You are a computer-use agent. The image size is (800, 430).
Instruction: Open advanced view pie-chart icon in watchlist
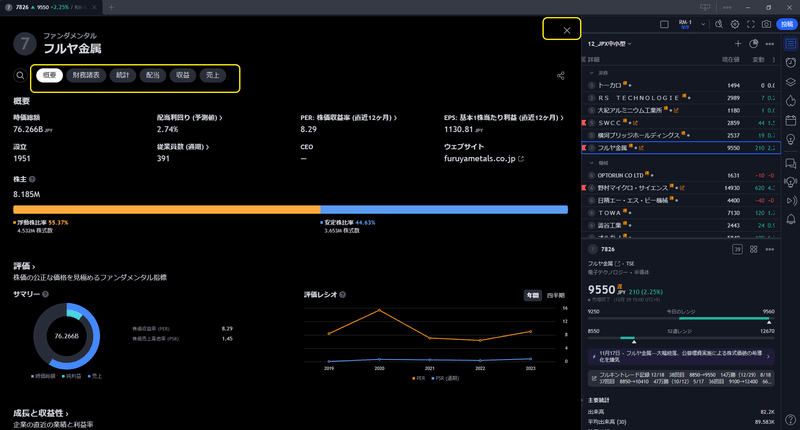tap(754, 44)
